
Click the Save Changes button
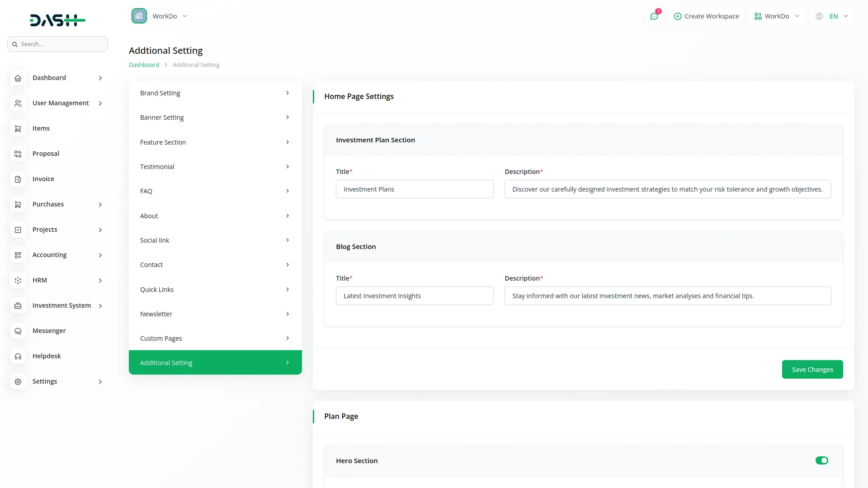tap(812, 370)
